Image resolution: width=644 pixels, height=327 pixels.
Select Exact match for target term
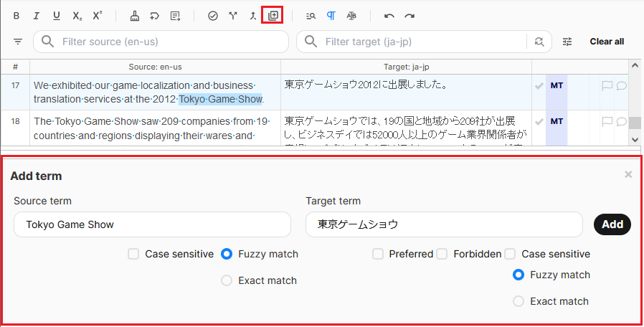[518, 301]
